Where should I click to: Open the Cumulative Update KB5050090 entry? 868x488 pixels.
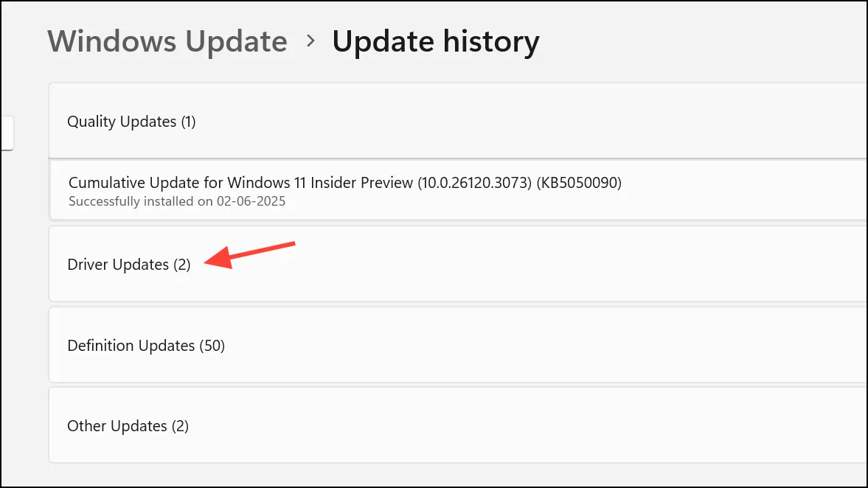coord(459,190)
